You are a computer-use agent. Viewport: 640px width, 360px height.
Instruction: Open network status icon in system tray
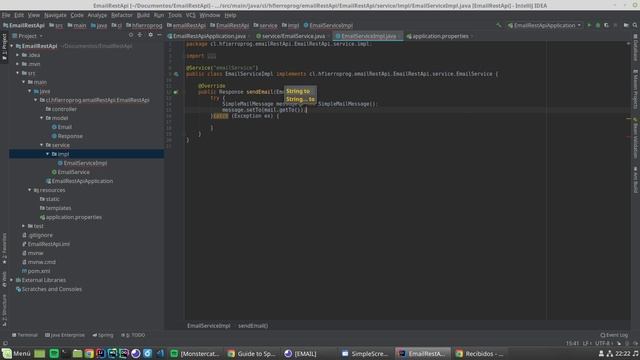[x=610, y=354]
